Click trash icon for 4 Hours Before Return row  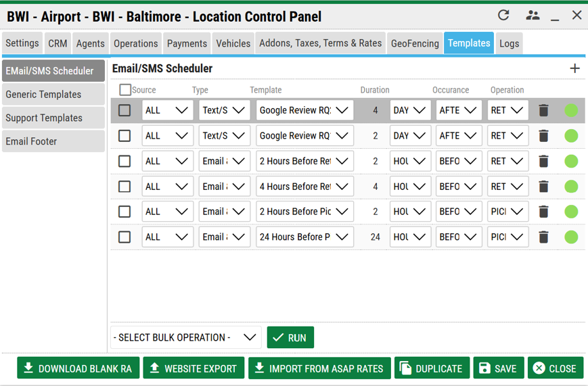(x=543, y=187)
